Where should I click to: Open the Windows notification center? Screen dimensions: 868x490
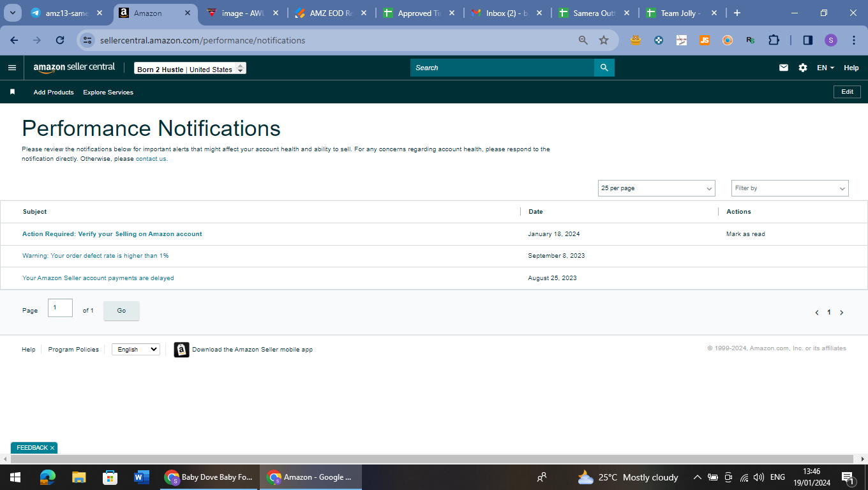[848, 478]
